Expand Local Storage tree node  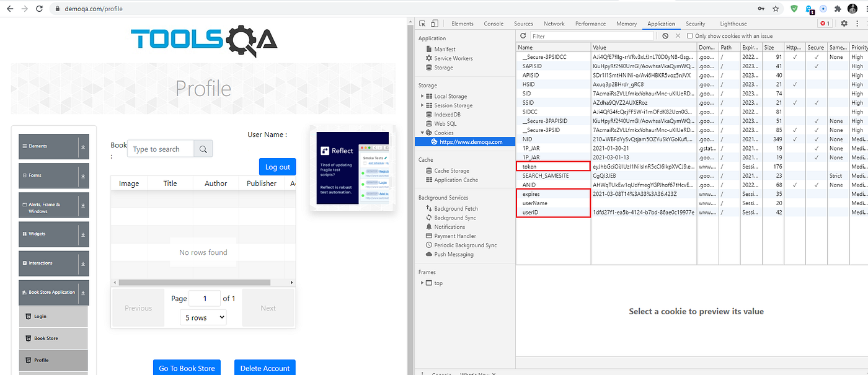click(422, 96)
